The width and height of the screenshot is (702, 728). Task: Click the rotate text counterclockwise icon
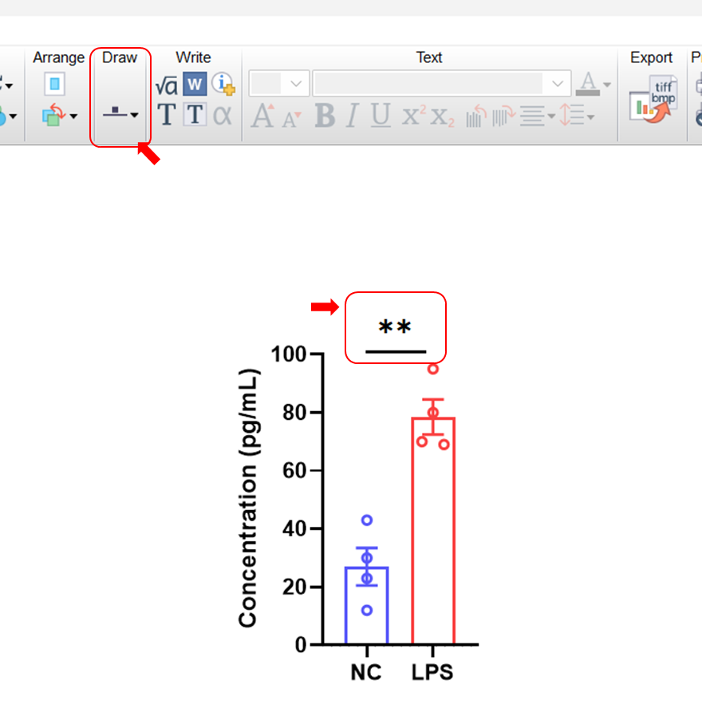[x=476, y=116]
